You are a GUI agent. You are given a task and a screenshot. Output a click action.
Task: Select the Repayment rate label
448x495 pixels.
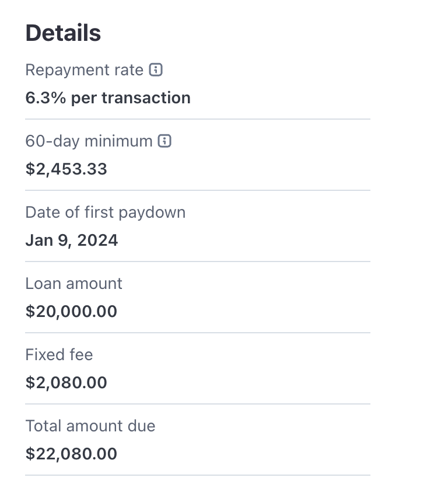(x=84, y=70)
